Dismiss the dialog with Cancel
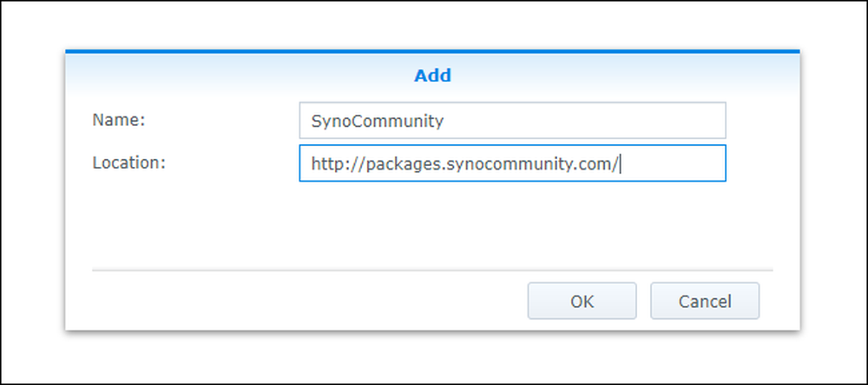Screen dimensions: 868x385 tap(705, 301)
